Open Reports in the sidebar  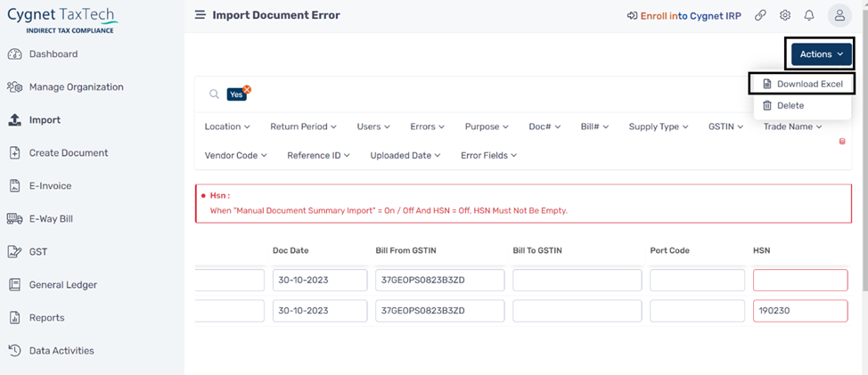[46, 317]
